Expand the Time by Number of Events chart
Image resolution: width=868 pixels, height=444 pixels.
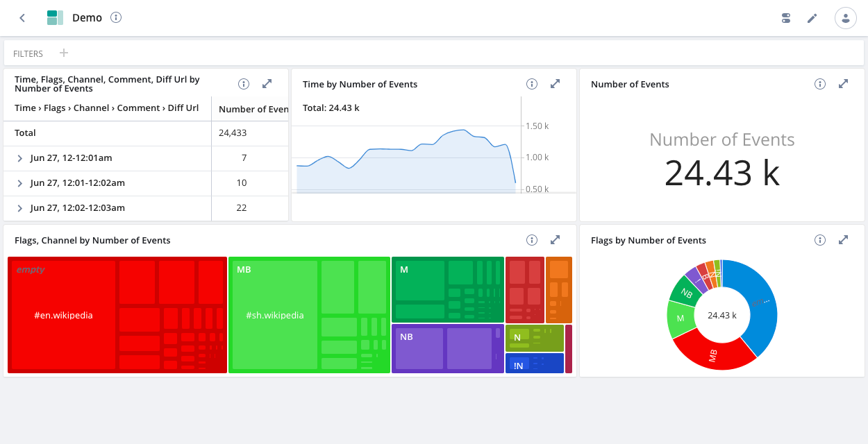pos(555,84)
